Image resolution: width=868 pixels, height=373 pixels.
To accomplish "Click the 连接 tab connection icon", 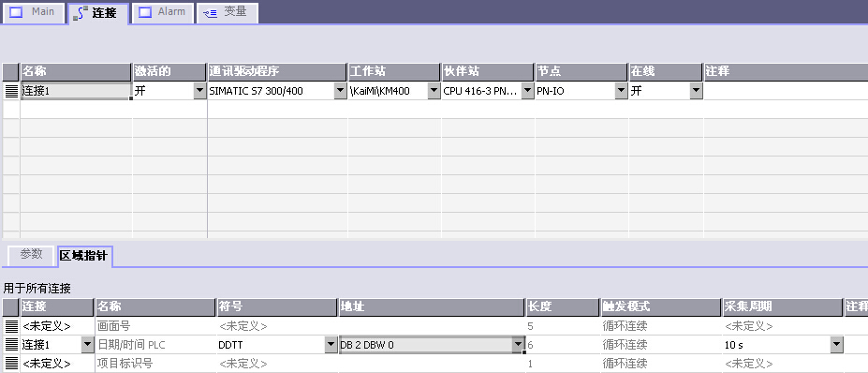I will point(81,13).
